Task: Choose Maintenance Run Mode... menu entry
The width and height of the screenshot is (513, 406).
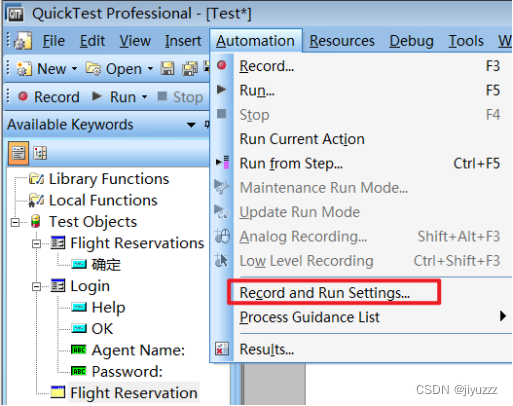Action: coord(361,188)
